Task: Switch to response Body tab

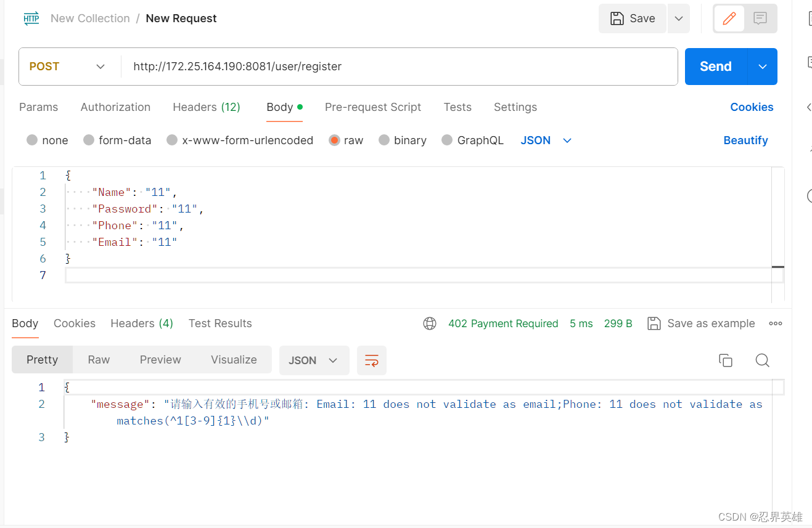Action: pyautogui.click(x=25, y=323)
